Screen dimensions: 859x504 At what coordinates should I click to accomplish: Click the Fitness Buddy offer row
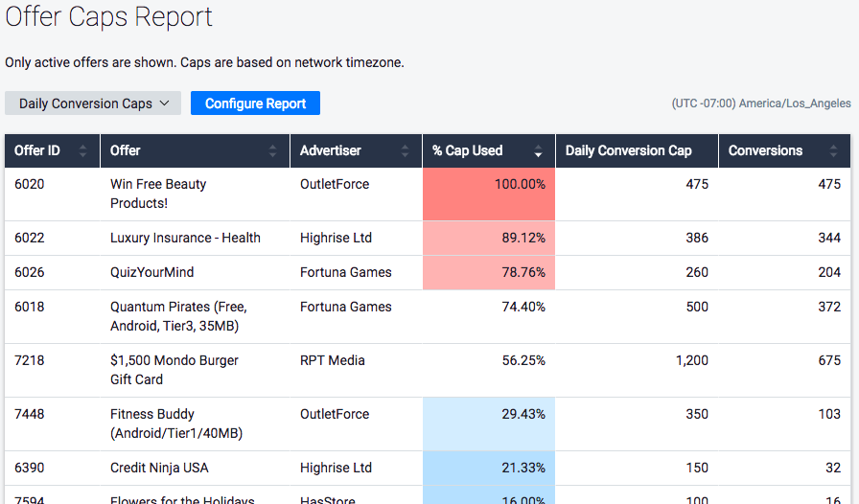175,424
